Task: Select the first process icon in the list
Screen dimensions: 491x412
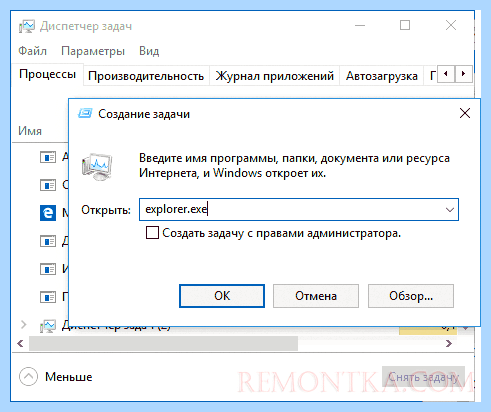Action: tap(48, 157)
